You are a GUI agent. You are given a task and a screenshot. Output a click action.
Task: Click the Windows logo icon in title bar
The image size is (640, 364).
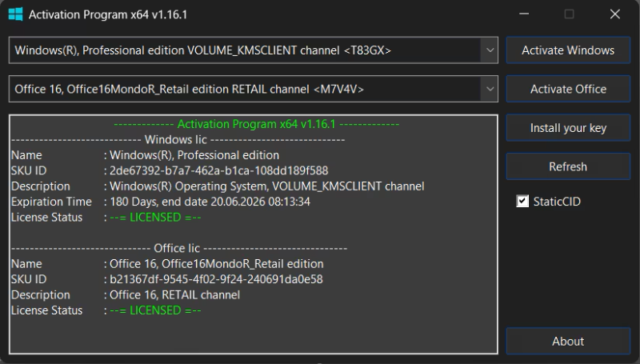point(14,14)
